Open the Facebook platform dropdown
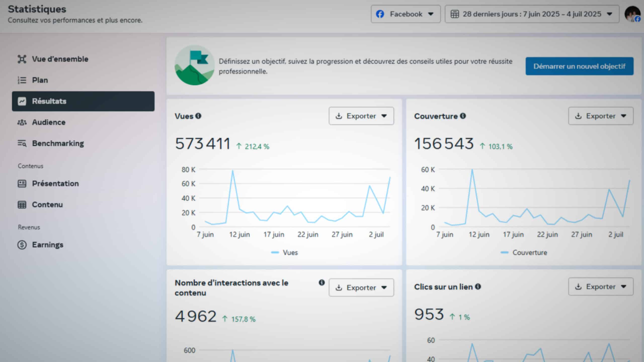This screenshot has height=362, width=644. coord(406,14)
